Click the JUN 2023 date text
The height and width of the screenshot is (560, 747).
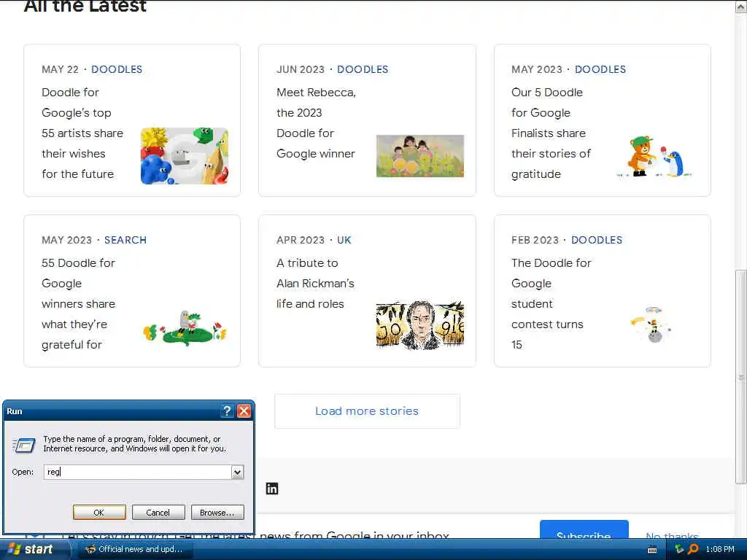[301, 69]
